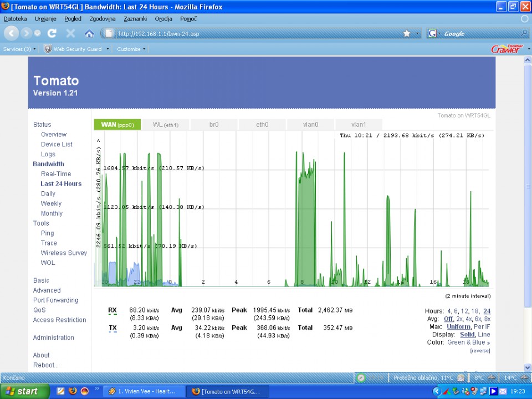Open the Zaznamki menu
The image size is (532, 399).
[x=135, y=19]
